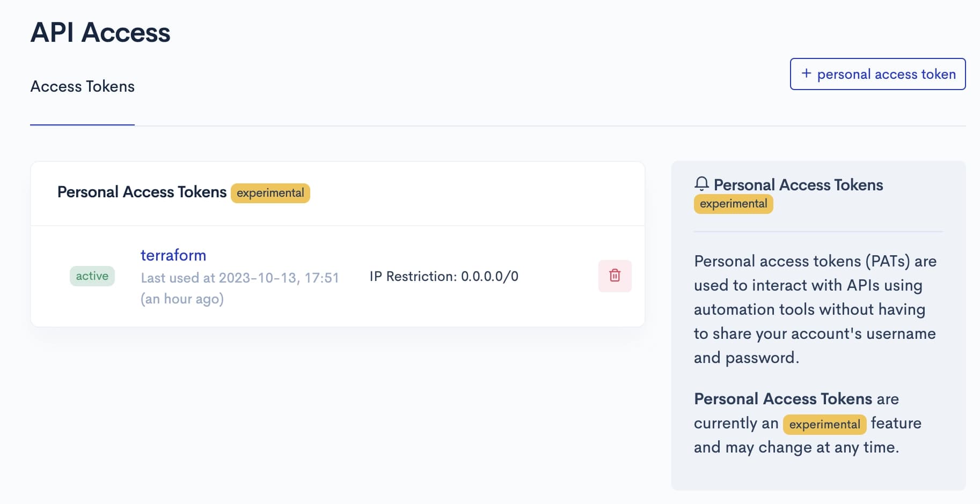
Task: Click the Personal Access Tokens bold text in sidebar
Action: (x=783, y=399)
